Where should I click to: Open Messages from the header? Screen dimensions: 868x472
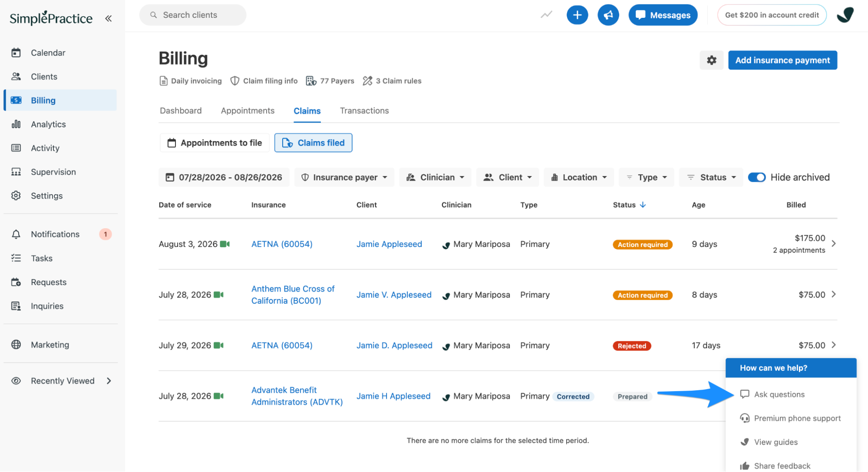(x=663, y=15)
